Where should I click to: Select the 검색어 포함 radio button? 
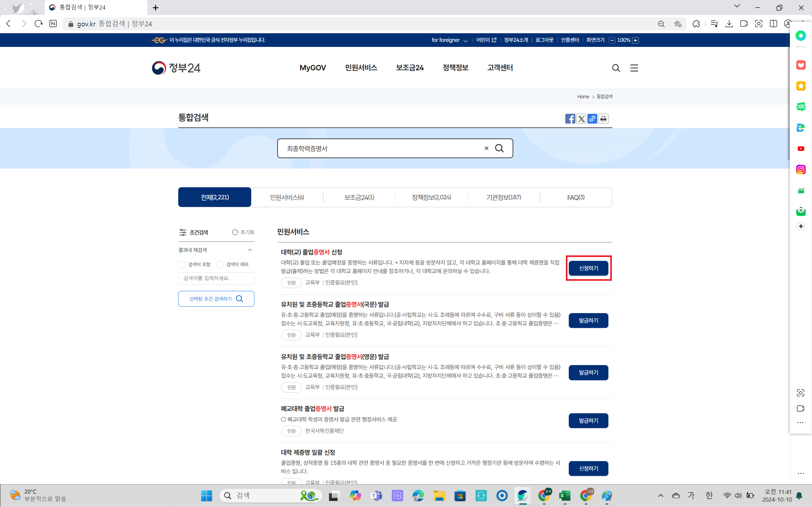click(181, 264)
